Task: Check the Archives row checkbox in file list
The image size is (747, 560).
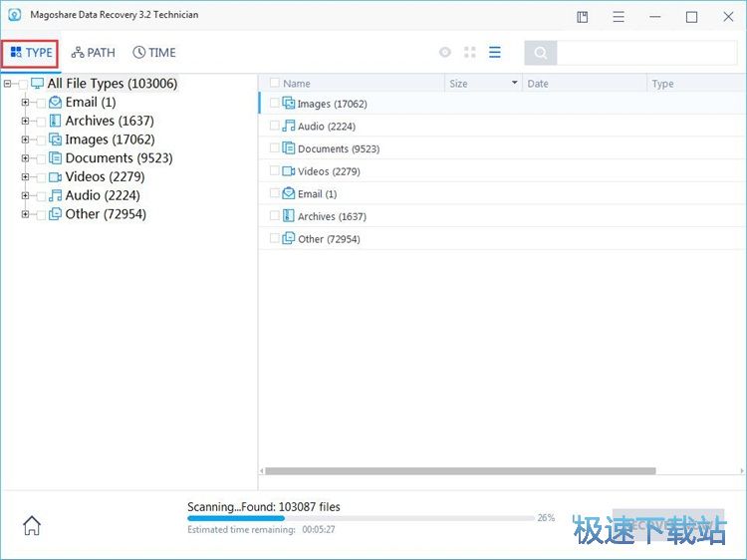Action: [x=275, y=215]
